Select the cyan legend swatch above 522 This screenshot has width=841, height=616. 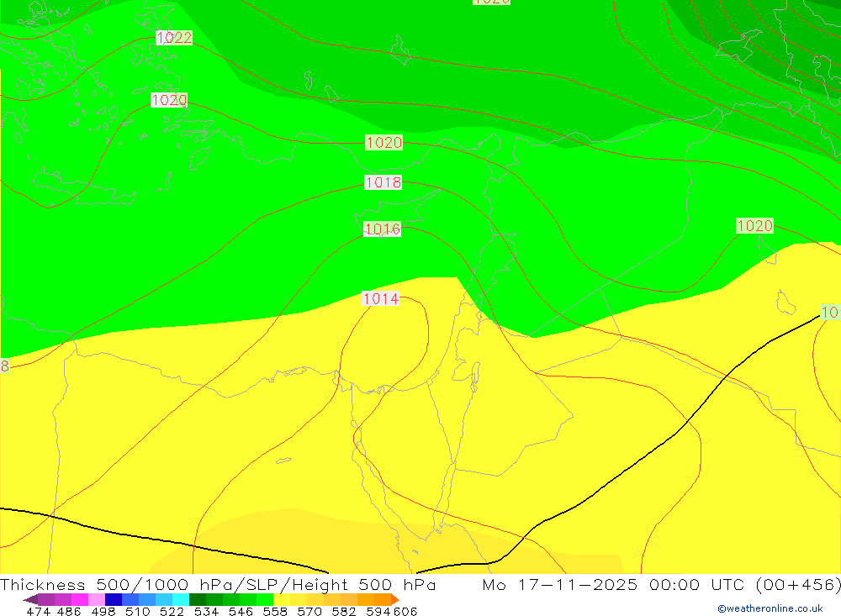(x=181, y=599)
